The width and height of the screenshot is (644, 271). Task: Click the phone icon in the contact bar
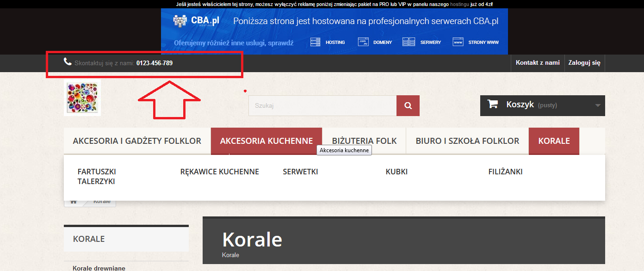(x=68, y=62)
